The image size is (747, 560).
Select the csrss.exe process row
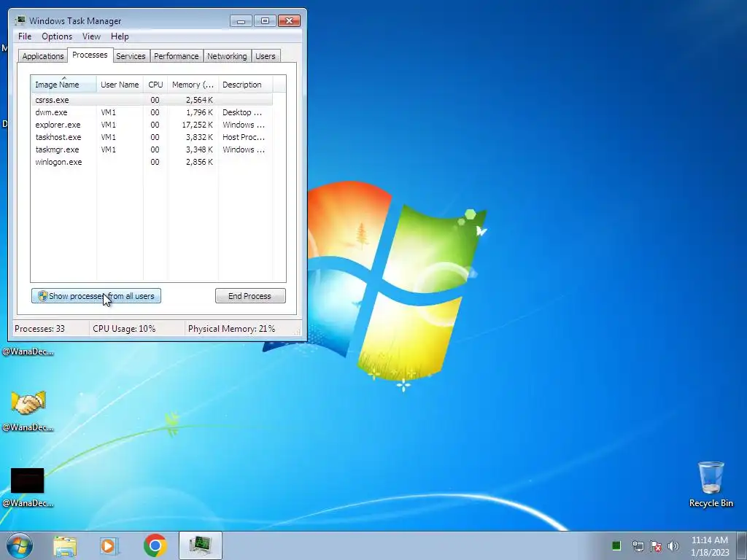(152, 100)
